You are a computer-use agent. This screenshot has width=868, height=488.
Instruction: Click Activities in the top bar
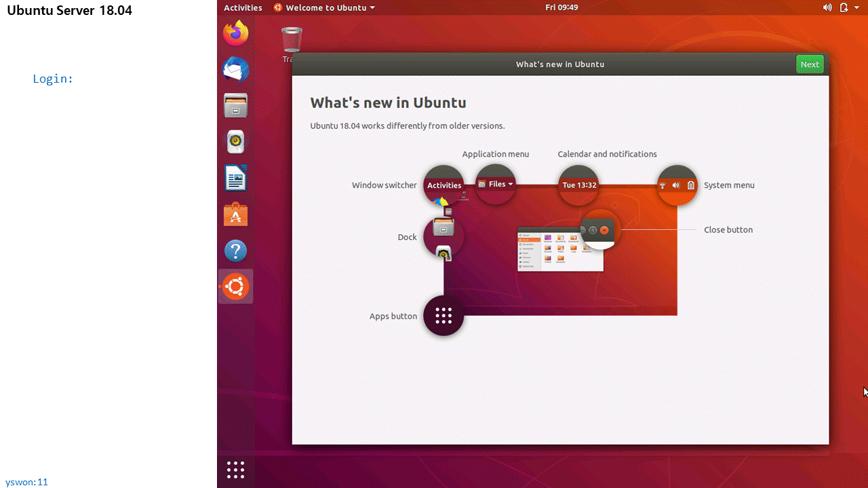[x=243, y=7]
